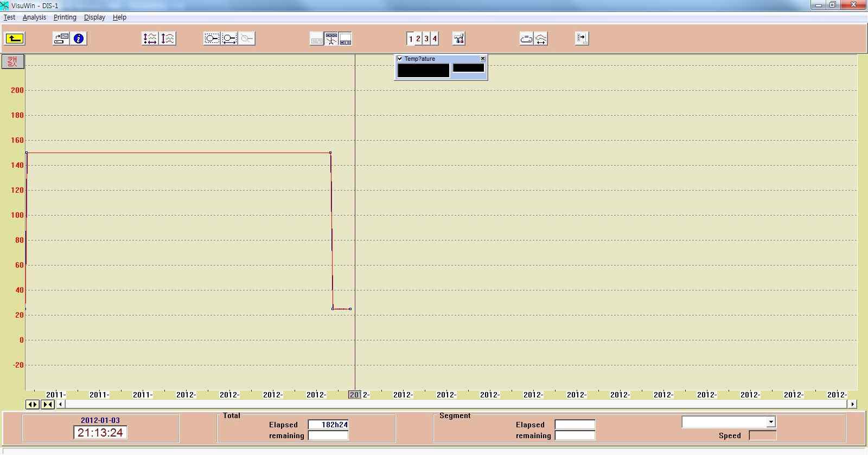Click the red Korean-character axis button
Viewport: 868px width, 455px height.
(x=12, y=61)
